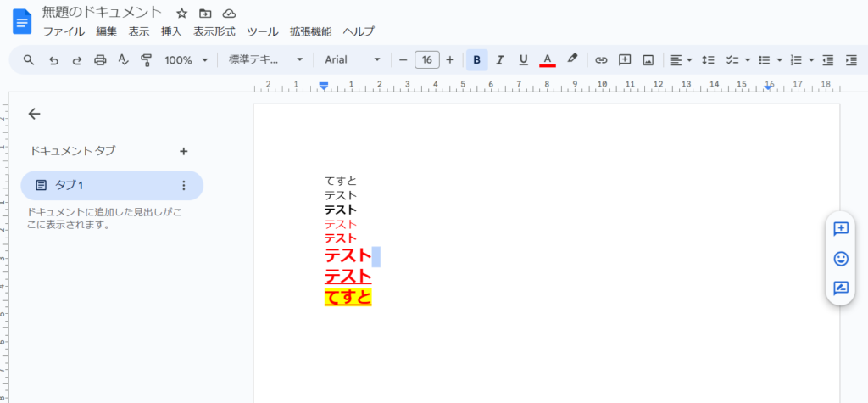The image size is (868, 403).
Task: Add a new document tab with plus
Action: tap(183, 151)
